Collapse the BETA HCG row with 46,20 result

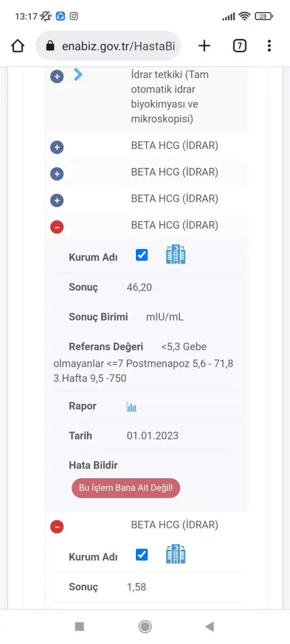[57, 227]
